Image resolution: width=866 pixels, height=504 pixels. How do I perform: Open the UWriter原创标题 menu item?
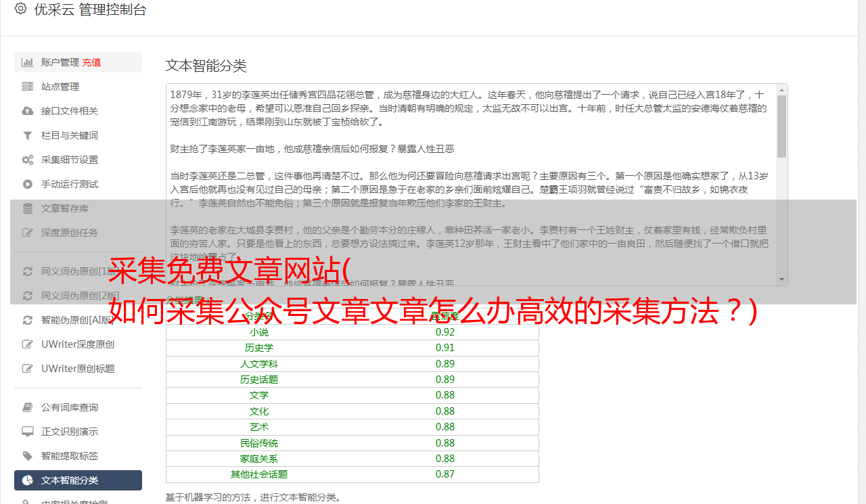tap(78, 369)
